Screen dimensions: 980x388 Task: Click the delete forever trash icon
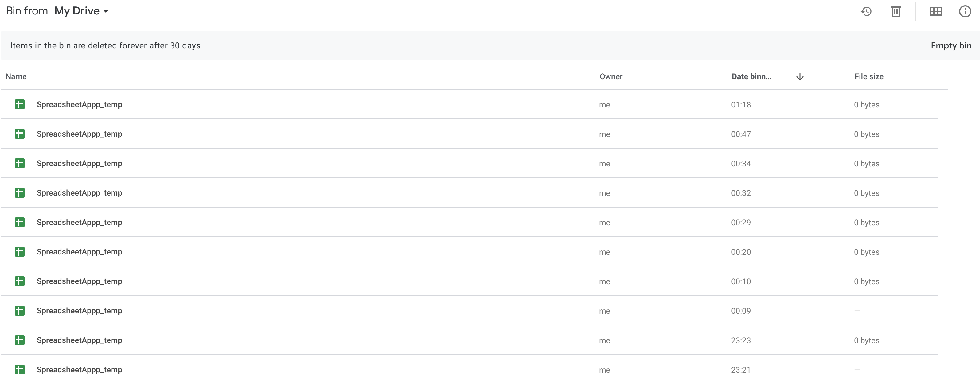896,11
